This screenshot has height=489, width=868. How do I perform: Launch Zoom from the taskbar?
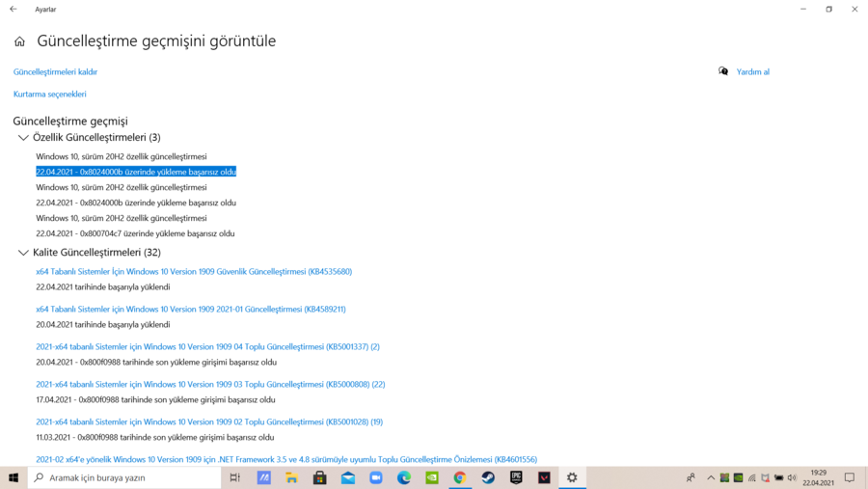point(376,477)
